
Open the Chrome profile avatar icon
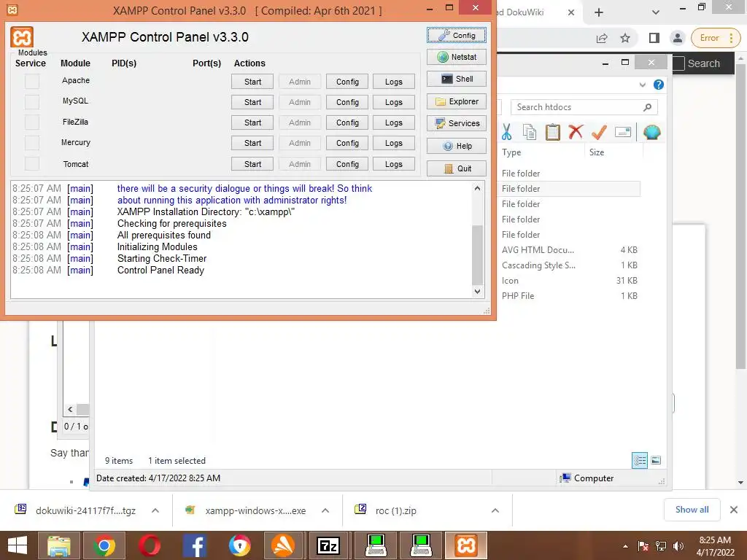click(677, 38)
